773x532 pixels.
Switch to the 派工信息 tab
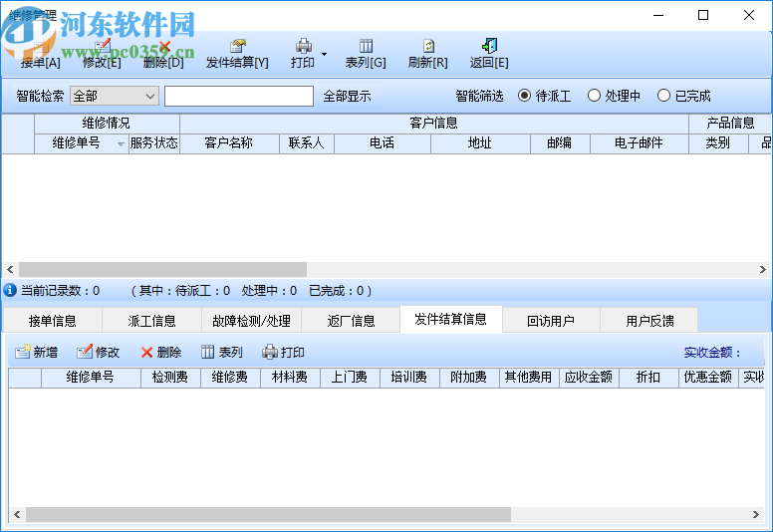pyautogui.click(x=151, y=321)
